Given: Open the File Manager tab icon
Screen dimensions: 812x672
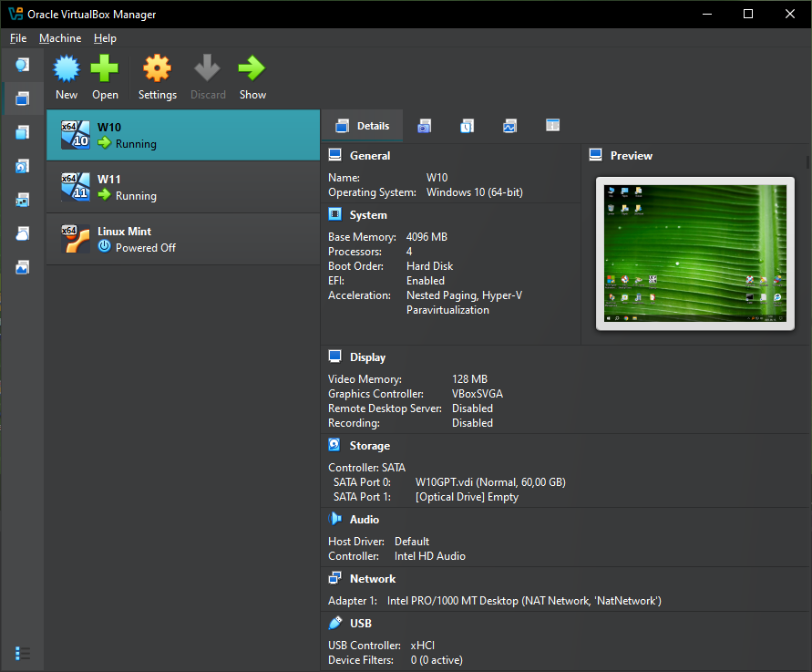Looking at the screenshot, I should 552,126.
